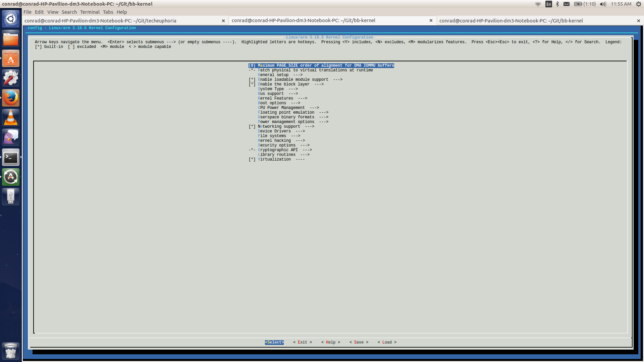This screenshot has height=362, width=644.
Task: Expand the 'File systems' submenu
Action: [x=272, y=136]
